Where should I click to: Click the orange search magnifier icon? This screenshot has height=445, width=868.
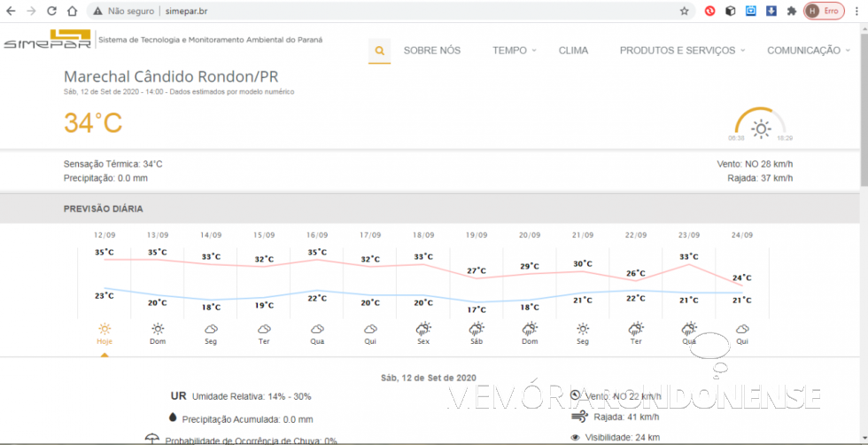coord(379,51)
